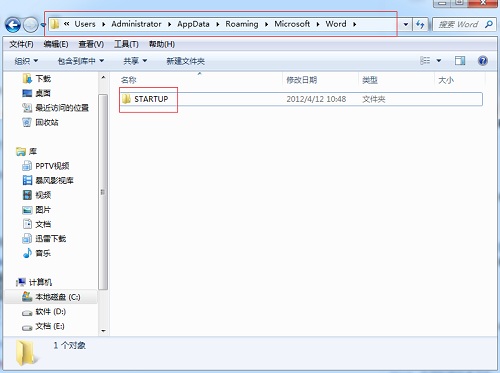
Task: Open the 组织 dropdown
Action: tap(26, 61)
